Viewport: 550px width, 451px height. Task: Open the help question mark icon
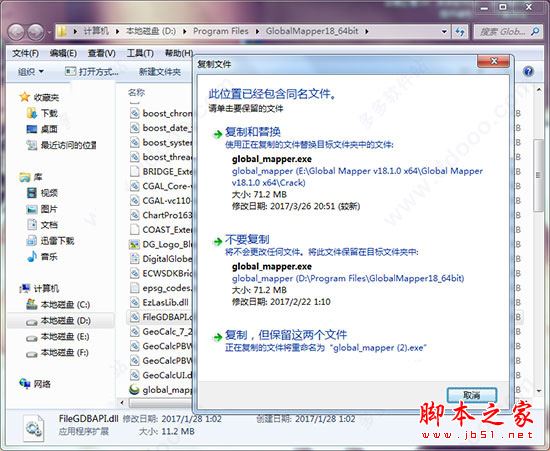tap(528, 72)
